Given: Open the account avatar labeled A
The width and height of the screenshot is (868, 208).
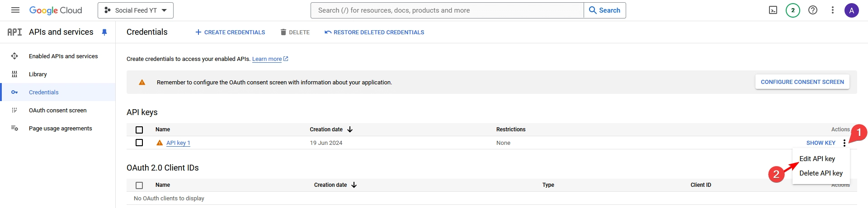Looking at the screenshot, I should tap(852, 10).
